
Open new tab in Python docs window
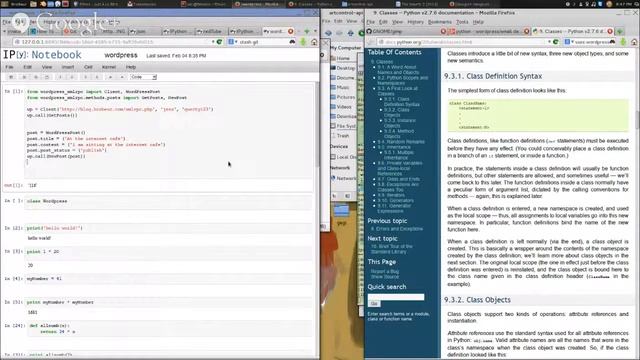pos(620,31)
